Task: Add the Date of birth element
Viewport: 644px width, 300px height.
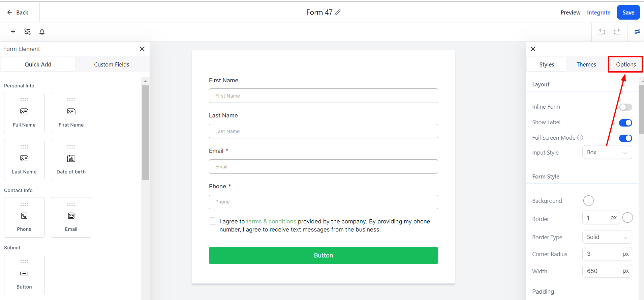Action: pos(71,160)
